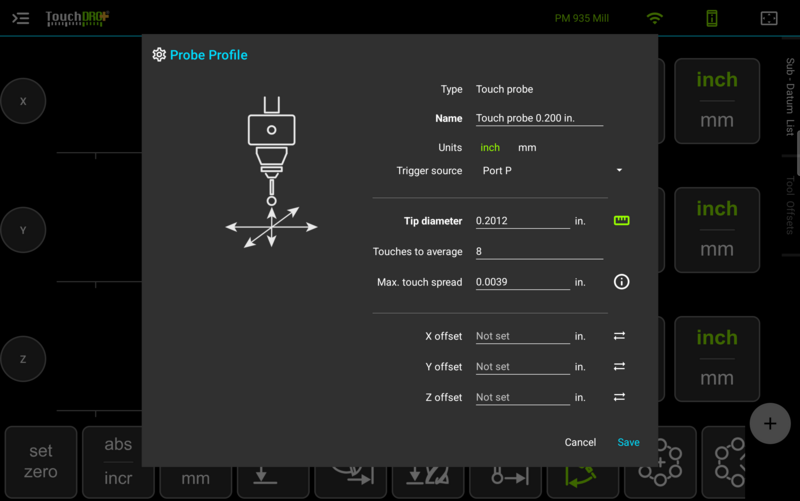Click the PM 935 Mill machine name
The width and height of the screenshot is (800, 501).
coord(582,18)
